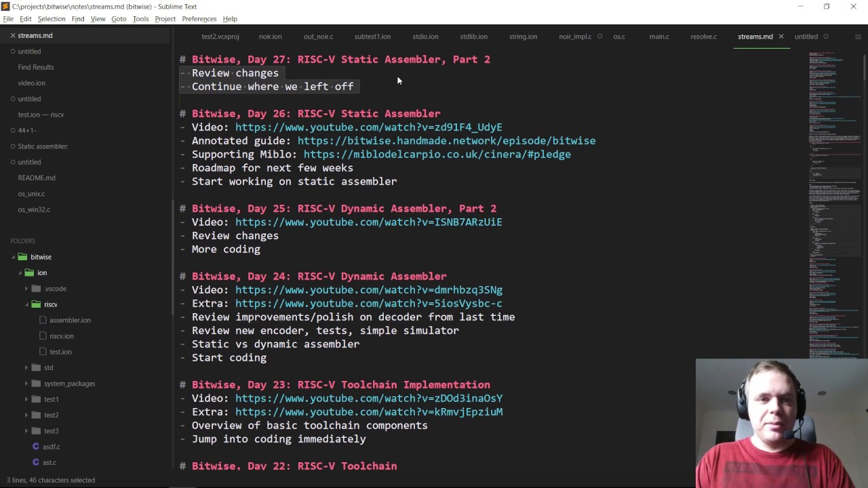Open the Project menu

165,19
